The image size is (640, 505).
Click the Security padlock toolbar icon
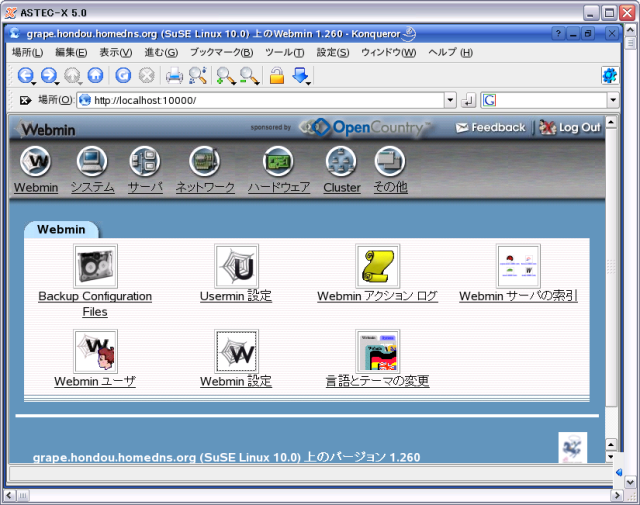click(x=277, y=75)
